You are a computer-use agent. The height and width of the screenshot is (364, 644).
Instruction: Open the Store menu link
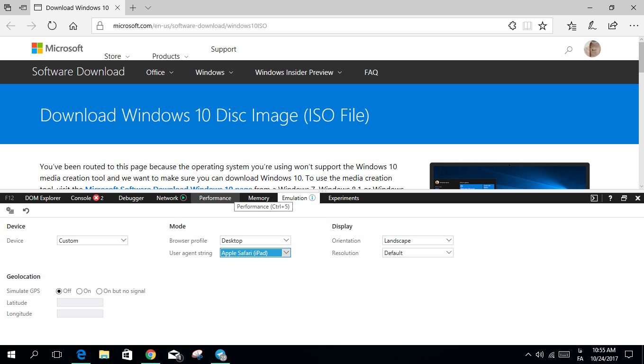pyautogui.click(x=117, y=56)
